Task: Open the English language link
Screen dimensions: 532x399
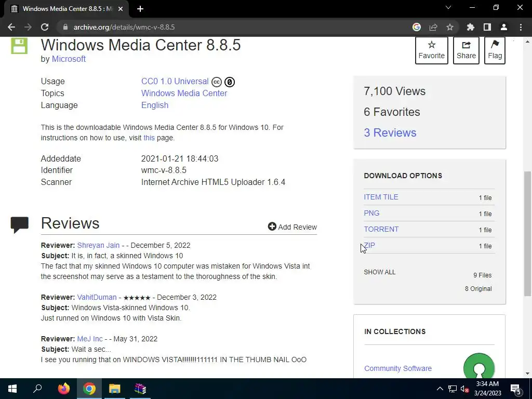Action: [155, 105]
